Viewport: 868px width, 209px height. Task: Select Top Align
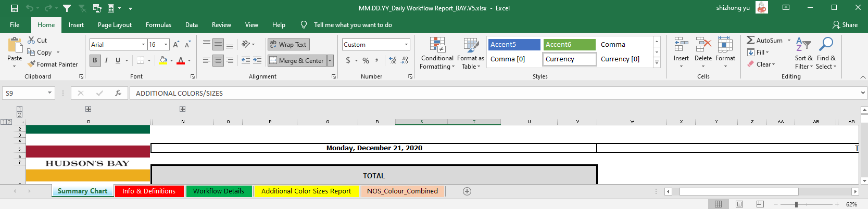point(207,45)
